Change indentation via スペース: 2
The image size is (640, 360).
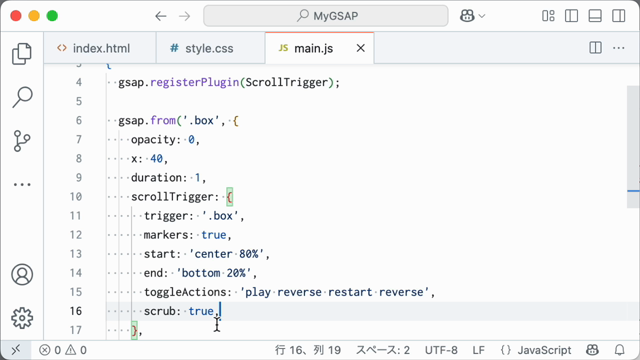[x=383, y=350]
